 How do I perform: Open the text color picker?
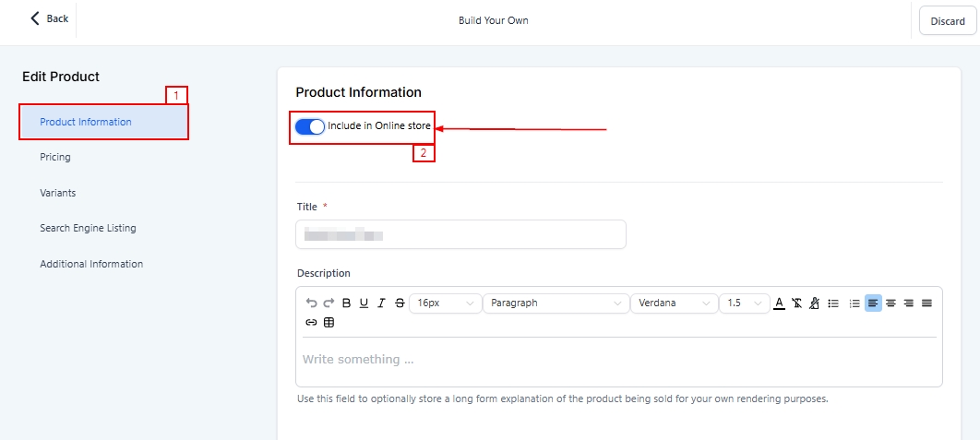click(779, 303)
